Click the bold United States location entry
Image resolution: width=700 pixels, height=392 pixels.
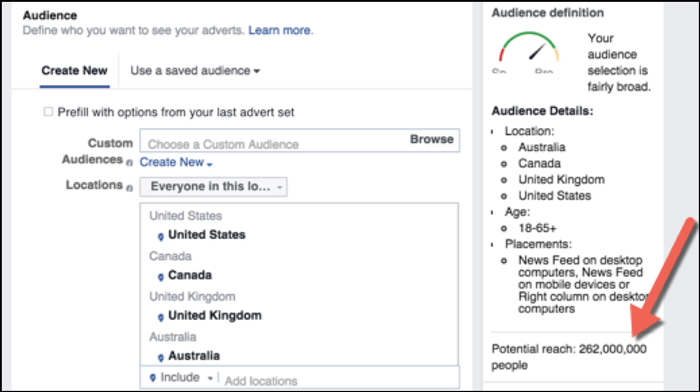[x=207, y=235]
